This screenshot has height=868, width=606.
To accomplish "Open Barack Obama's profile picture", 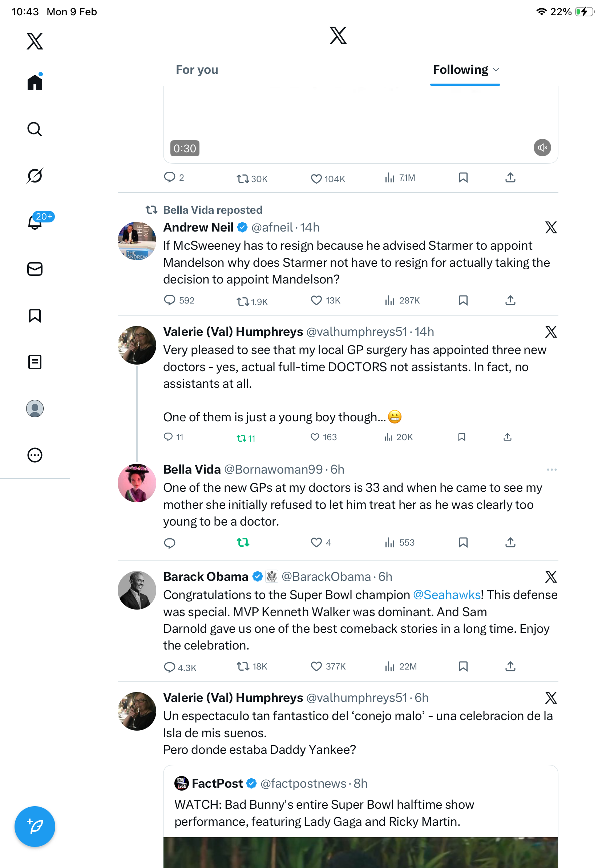I will point(137,590).
